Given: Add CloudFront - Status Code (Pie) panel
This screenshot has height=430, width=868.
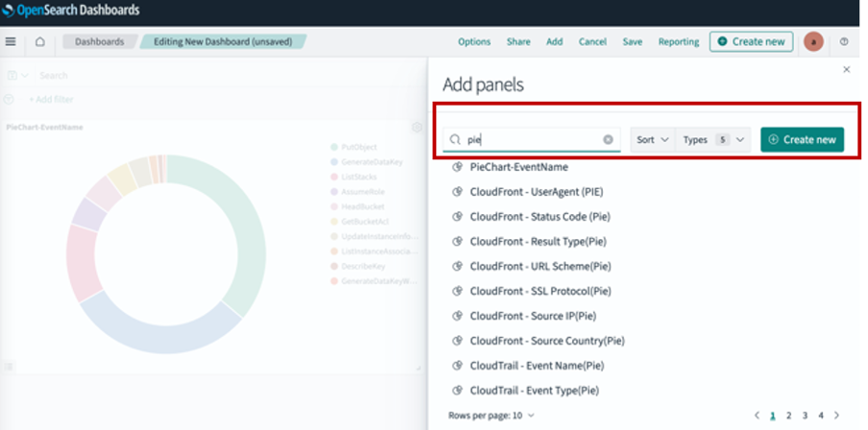Looking at the screenshot, I should coord(540,217).
